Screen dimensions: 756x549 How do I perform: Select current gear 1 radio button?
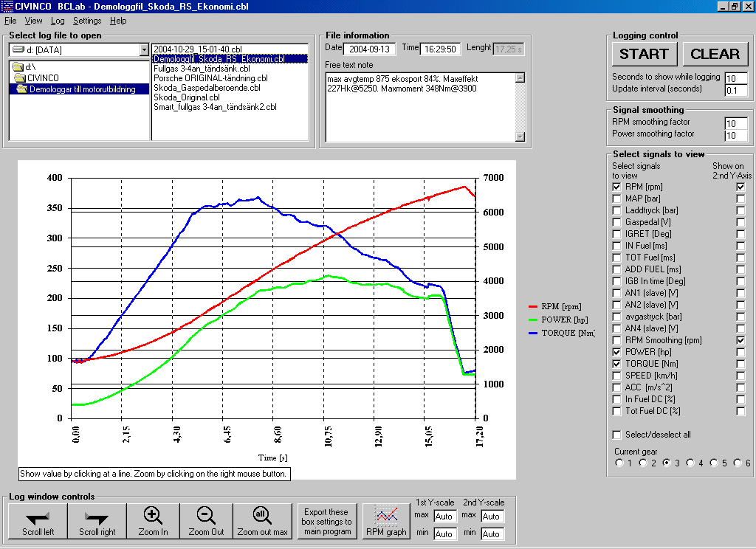(x=619, y=463)
